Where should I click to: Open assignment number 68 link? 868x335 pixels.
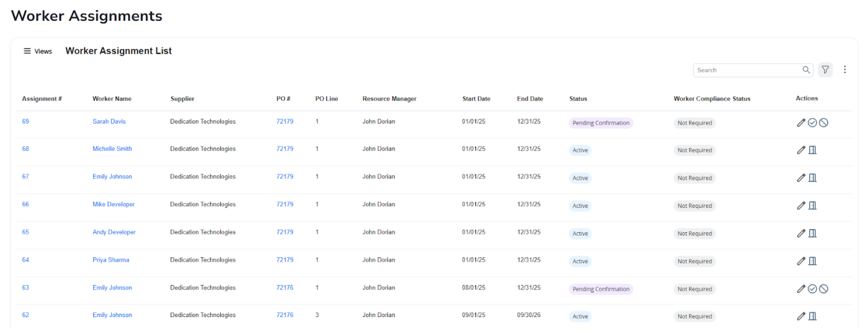pos(26,149)
